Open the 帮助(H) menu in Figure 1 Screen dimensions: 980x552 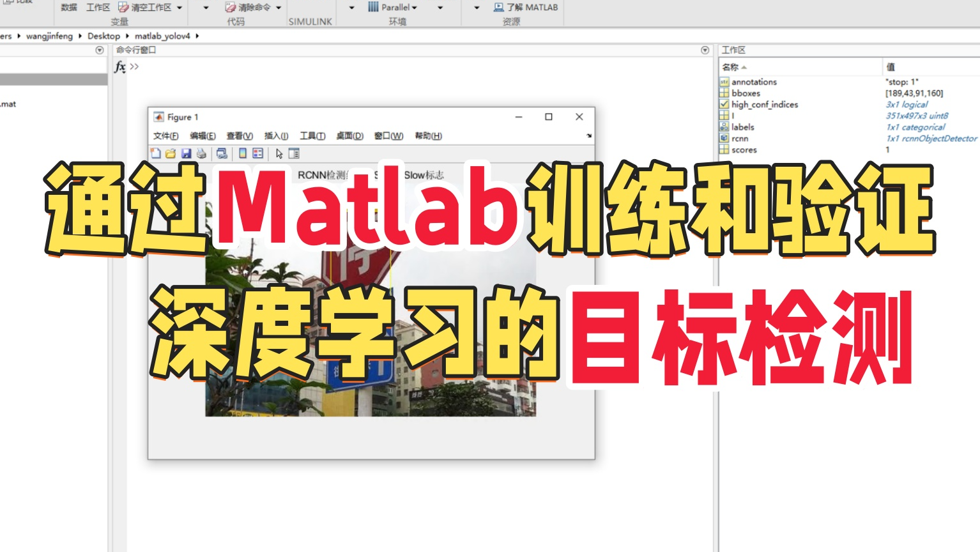(x=428, y=135)
